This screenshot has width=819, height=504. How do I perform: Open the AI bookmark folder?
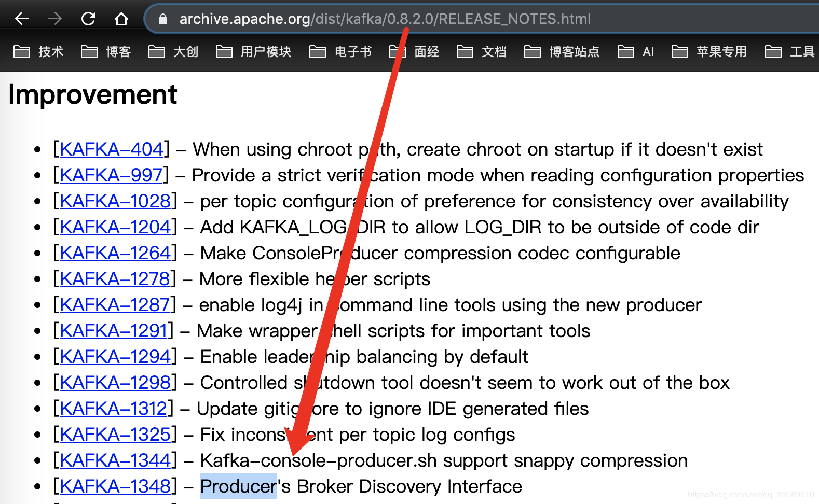[636, 52]
